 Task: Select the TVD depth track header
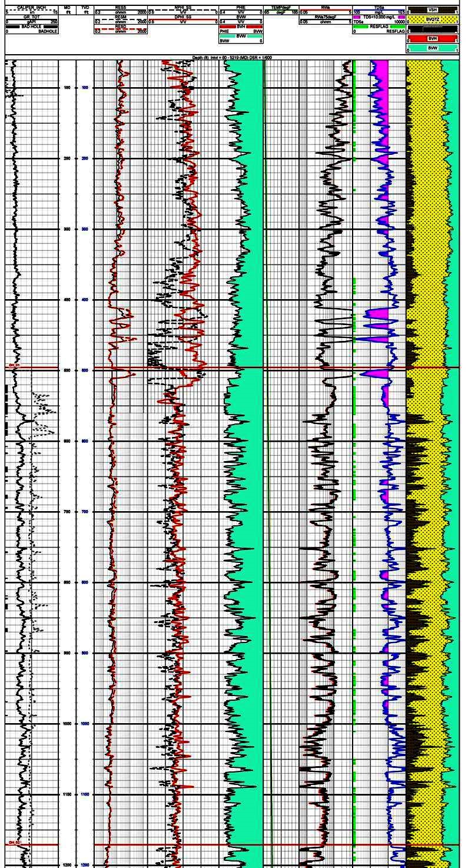pos(85,7)
